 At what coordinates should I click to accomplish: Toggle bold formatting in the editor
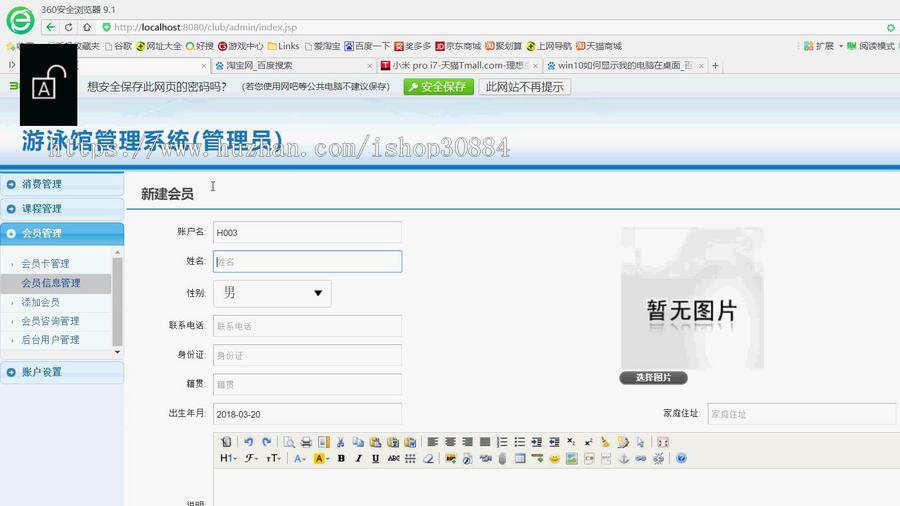click(341, 458)
